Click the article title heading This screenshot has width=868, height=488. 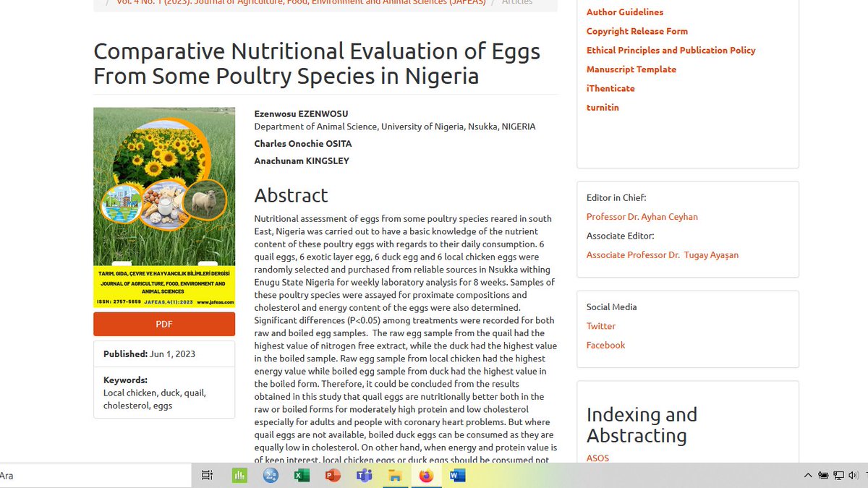pos(317,64)
